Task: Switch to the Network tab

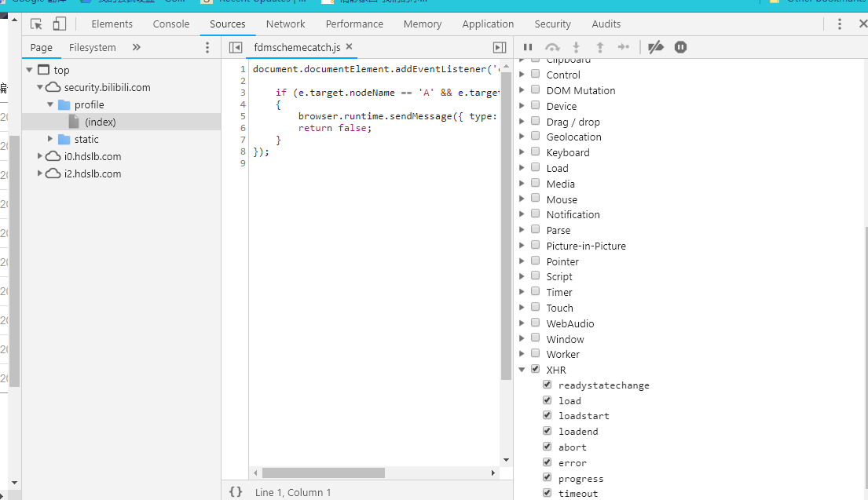Action: (x=285, y=24)
